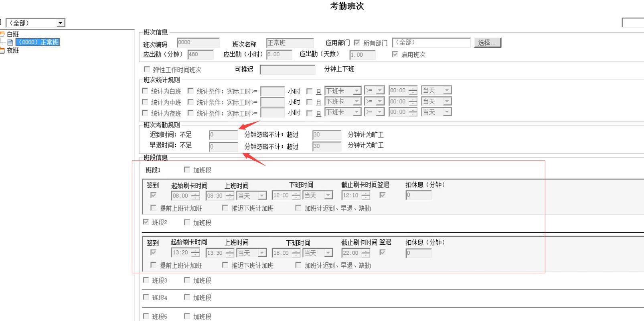644x321 pixels.
Task: Check 推迟下班计加班 in 班段2
Action: [225, 265]
